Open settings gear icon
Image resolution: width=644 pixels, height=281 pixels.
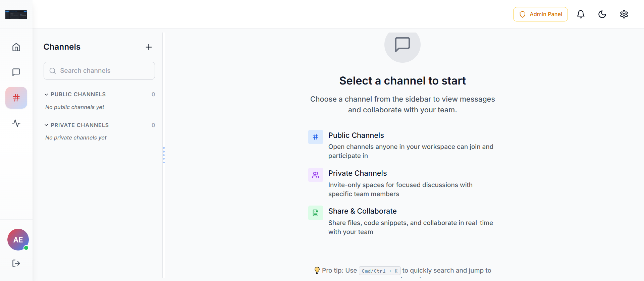click(x=624, y=14)
